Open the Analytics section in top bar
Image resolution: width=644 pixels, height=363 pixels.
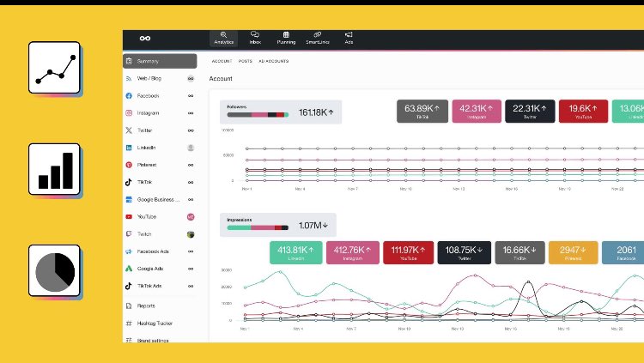tap(224, 39)
